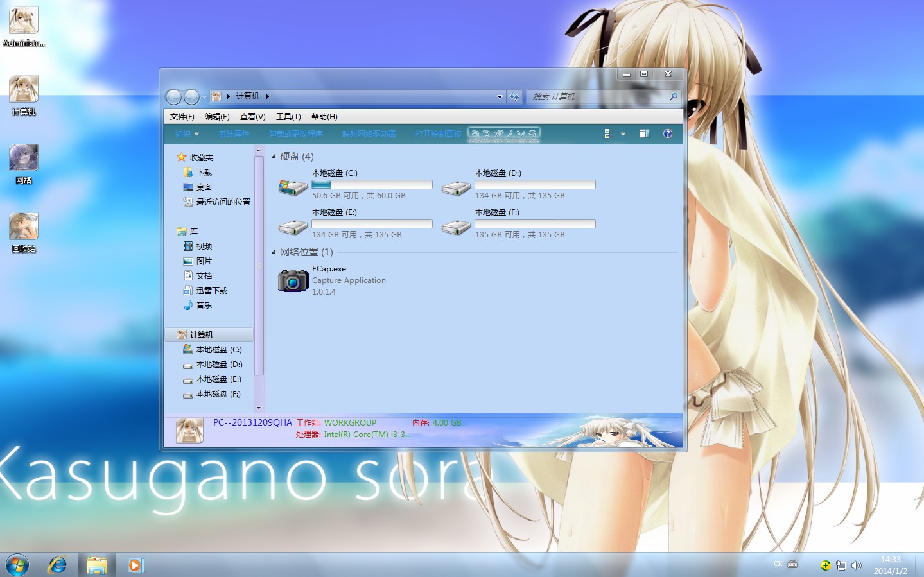Select 本地磁盘 (C:) in the navigation tree
The width and height of the screenshot is (924, 577).
[218, 350]
